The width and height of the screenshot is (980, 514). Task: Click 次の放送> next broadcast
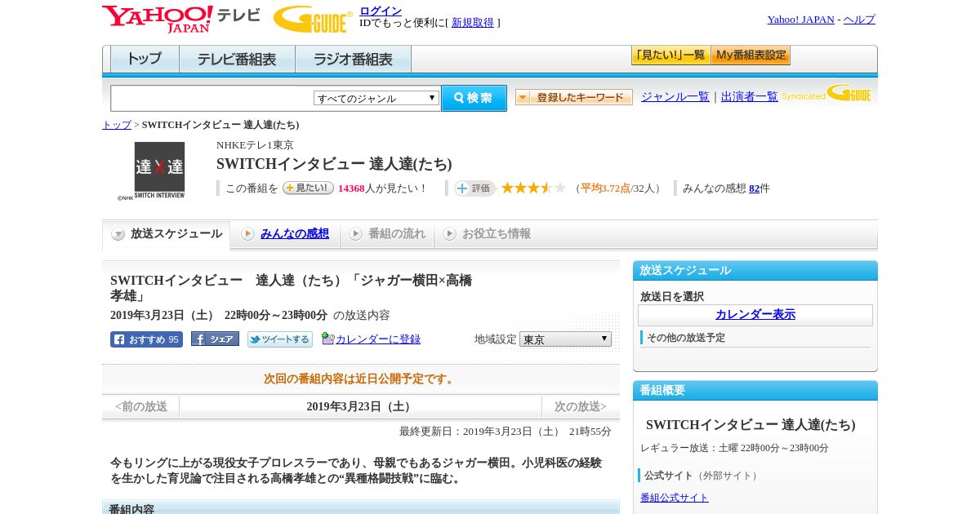tap(581, 406)
